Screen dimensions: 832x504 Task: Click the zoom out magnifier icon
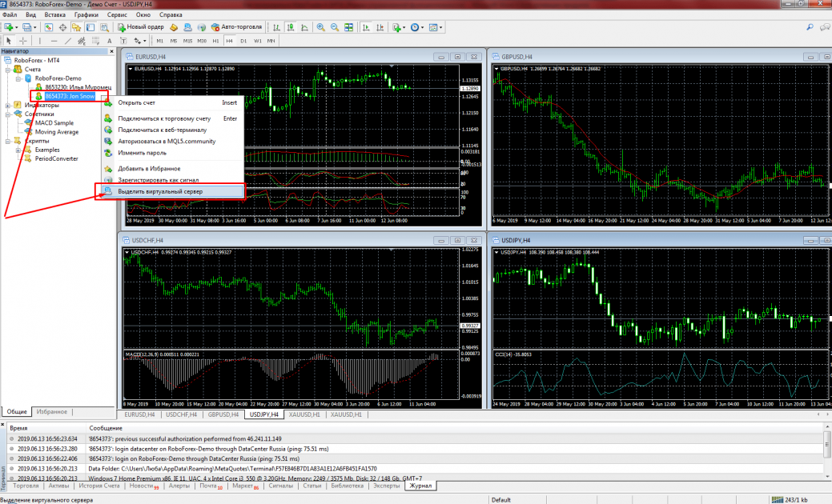[x=334, y=27]
